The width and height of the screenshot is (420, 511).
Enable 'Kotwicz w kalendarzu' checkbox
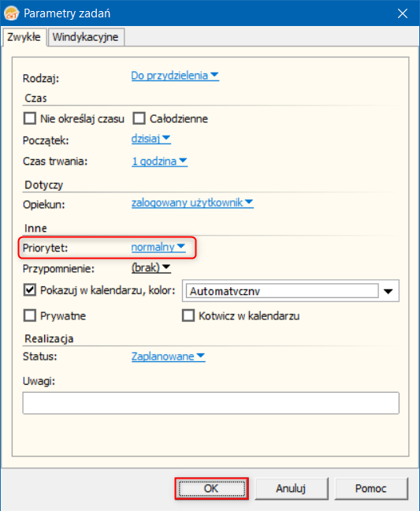[x=188, y=315]
